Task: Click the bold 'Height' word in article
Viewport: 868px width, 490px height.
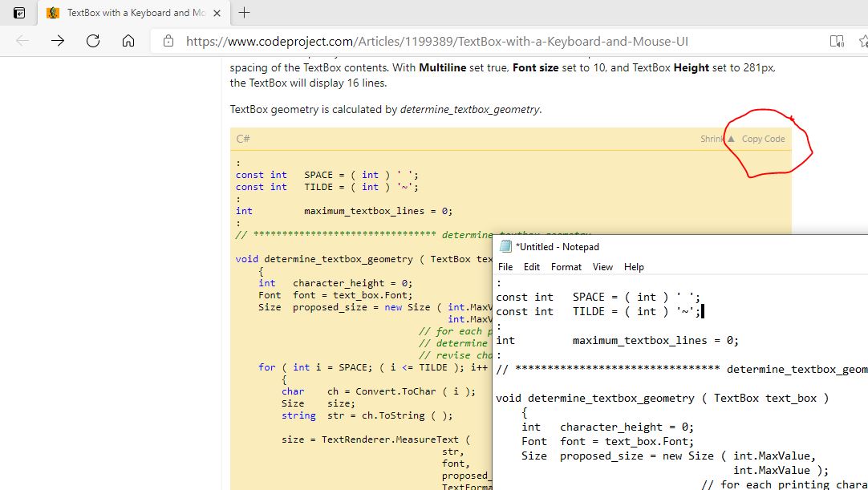Action: [x=691, y=67]
